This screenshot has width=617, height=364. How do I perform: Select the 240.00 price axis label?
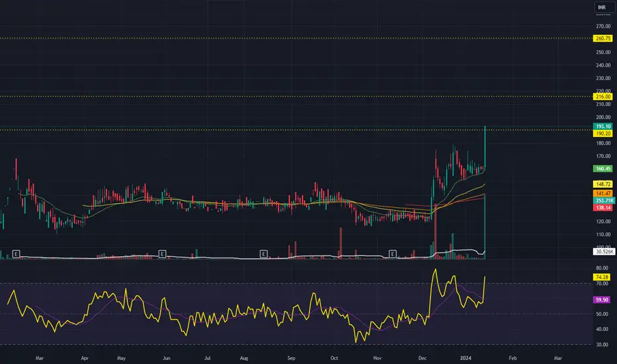click(x=603, y=66)
